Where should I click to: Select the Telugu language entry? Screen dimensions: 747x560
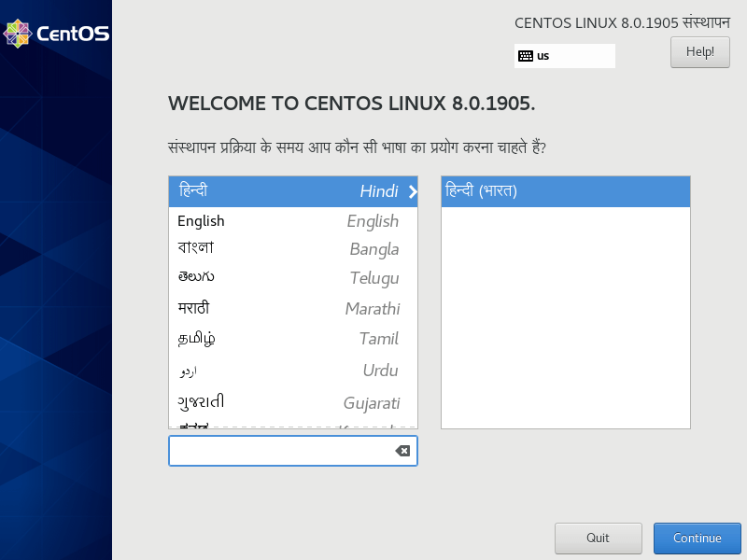tap(292, 278)
